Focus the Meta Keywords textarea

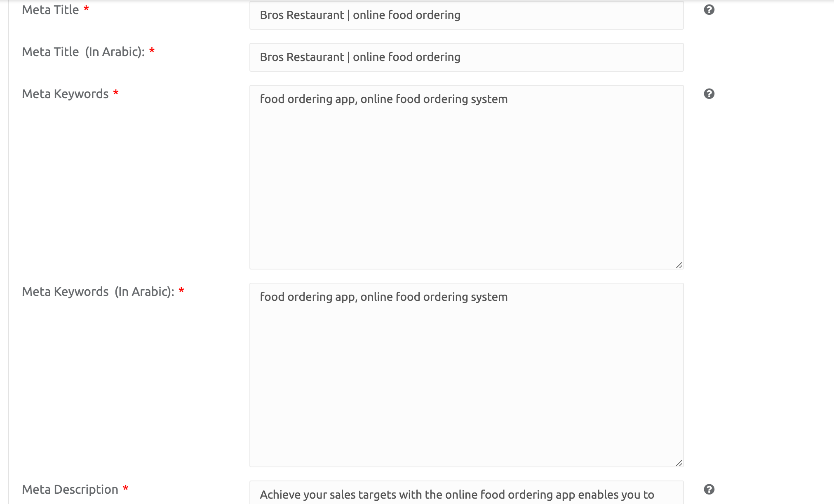tap(466, 177)
